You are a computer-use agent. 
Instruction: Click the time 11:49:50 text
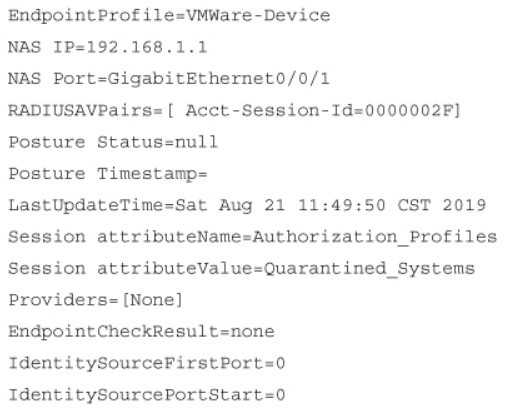tap(342, 205)
